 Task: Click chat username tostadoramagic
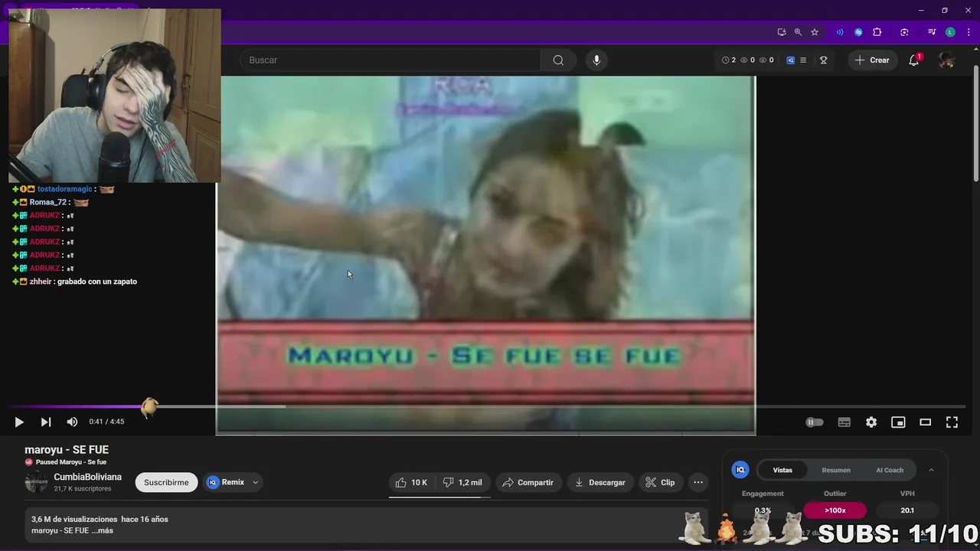point(64,189)
